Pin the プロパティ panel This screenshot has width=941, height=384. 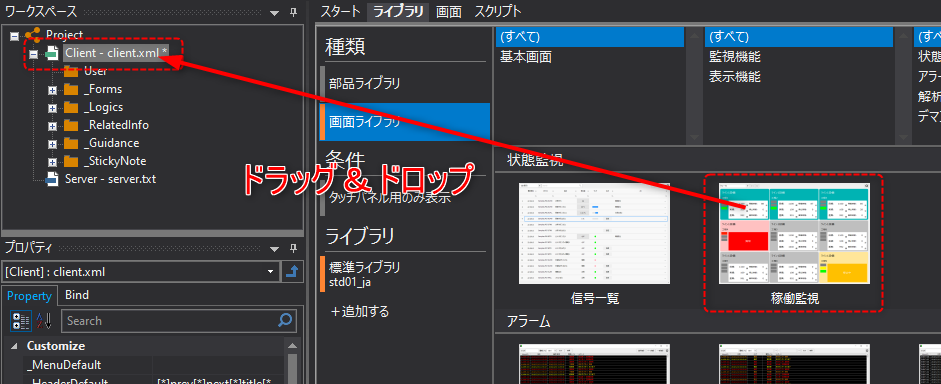click(x=293, y=247)
